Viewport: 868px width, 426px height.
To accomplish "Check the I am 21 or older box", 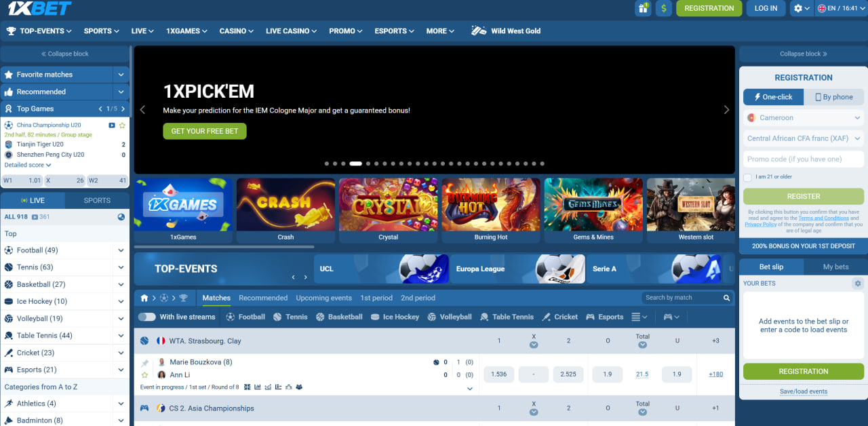I will 747,177.
